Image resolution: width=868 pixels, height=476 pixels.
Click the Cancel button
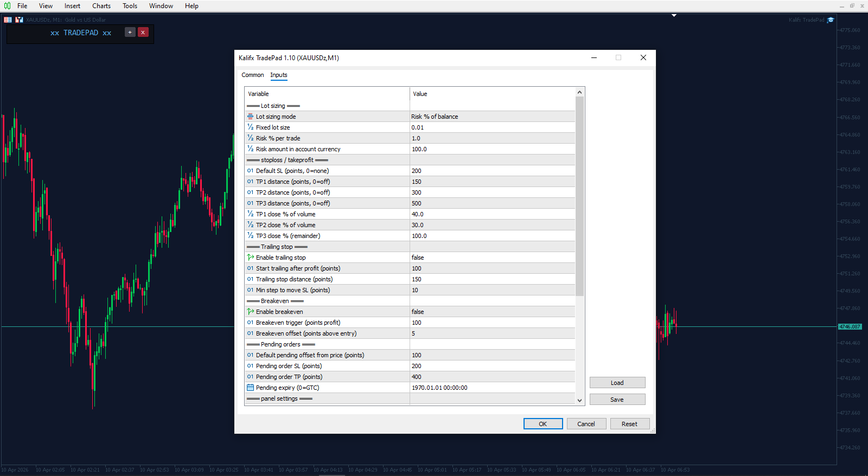[586, 424]
